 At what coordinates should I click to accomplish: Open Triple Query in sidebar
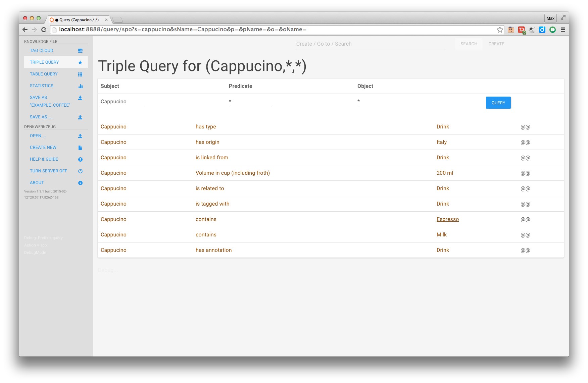click(44, 62)
